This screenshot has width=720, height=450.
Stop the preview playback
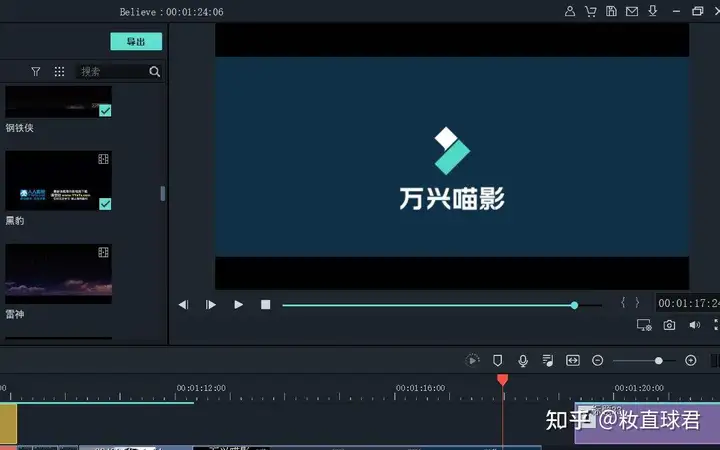265,304
